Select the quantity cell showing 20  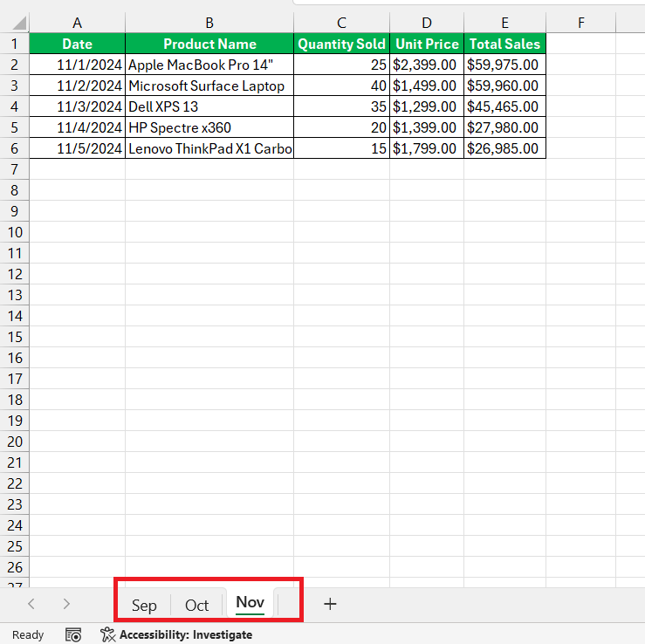coord(342,127)
